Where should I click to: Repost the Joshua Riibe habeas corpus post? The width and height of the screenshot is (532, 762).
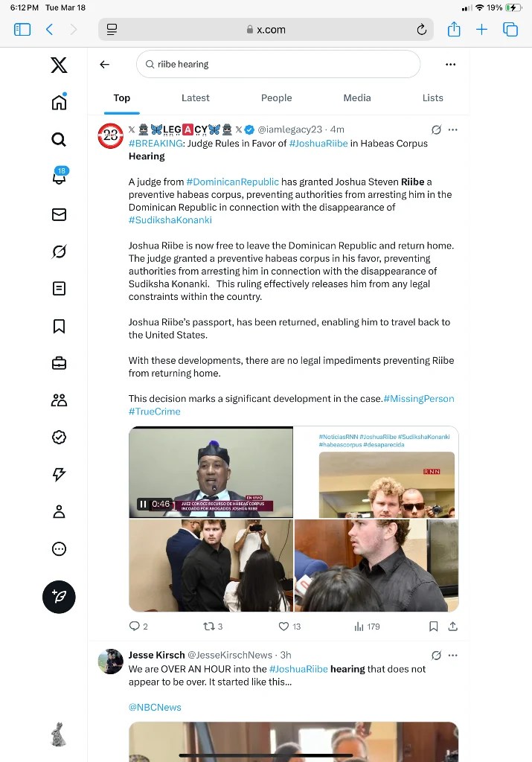209,627
